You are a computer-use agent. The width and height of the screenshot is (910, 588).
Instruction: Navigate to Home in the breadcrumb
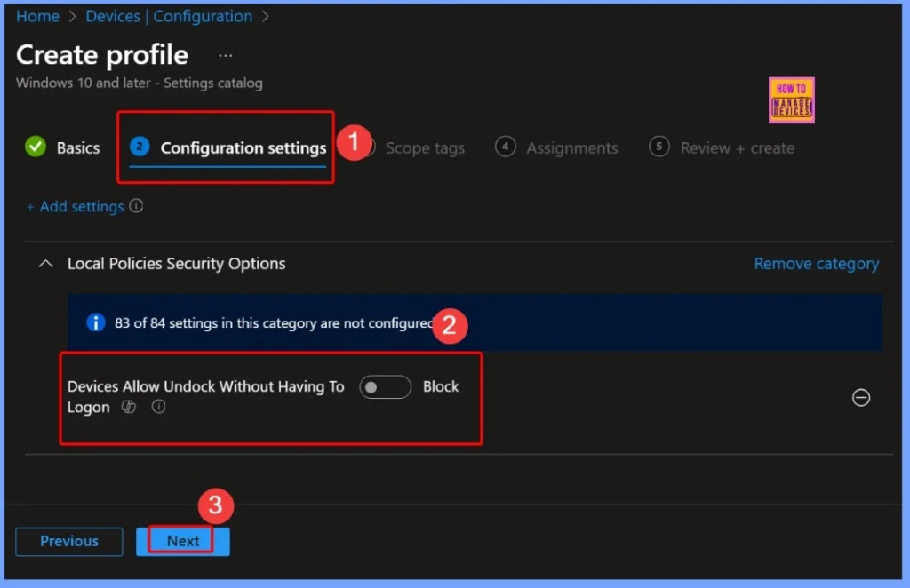point(37,16)
